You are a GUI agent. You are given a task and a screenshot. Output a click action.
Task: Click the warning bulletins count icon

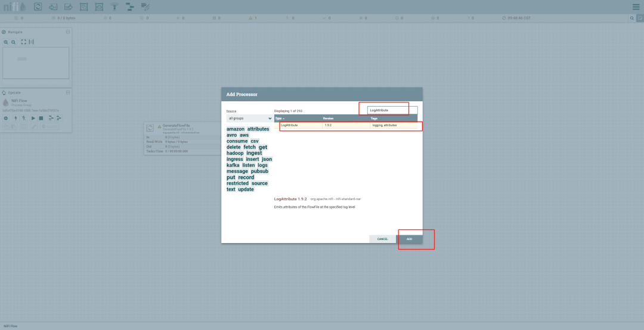250,18
